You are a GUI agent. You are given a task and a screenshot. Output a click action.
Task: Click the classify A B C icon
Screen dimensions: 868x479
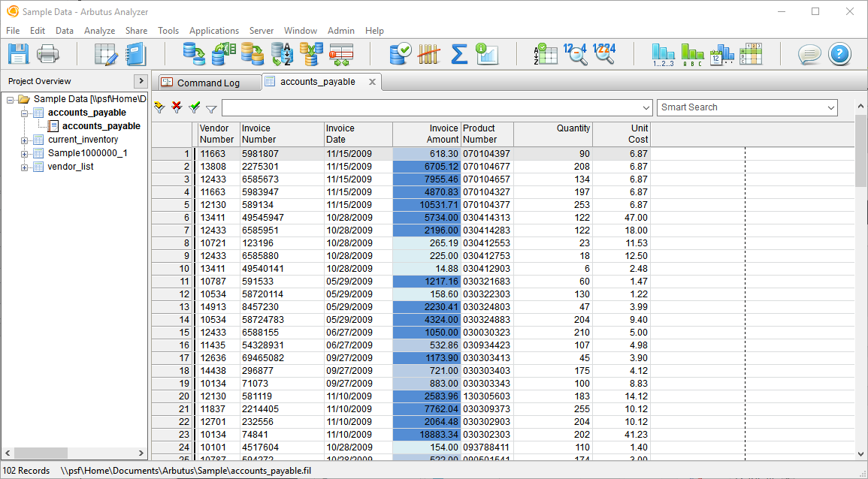pos(692,53)
